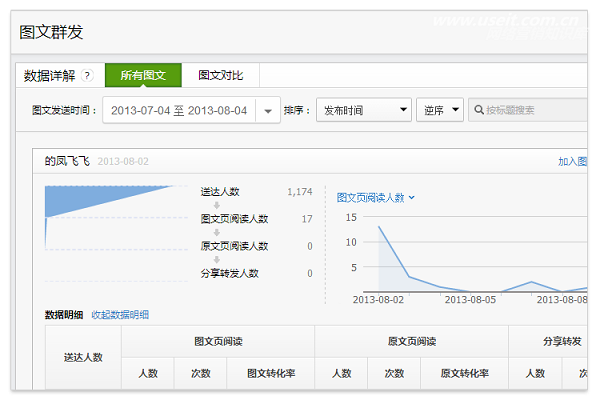Open the 逆序 order dropdown
600x400 pixels.
(x=439, y=110)
